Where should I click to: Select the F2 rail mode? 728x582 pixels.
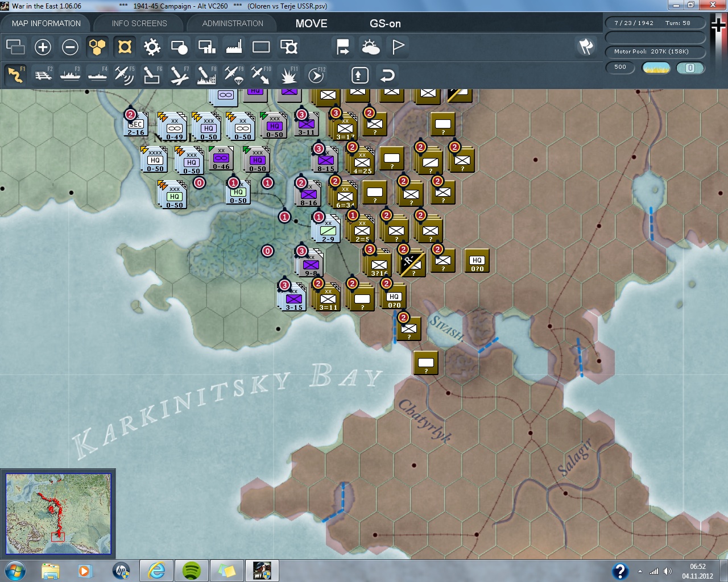tap(43, 75)
